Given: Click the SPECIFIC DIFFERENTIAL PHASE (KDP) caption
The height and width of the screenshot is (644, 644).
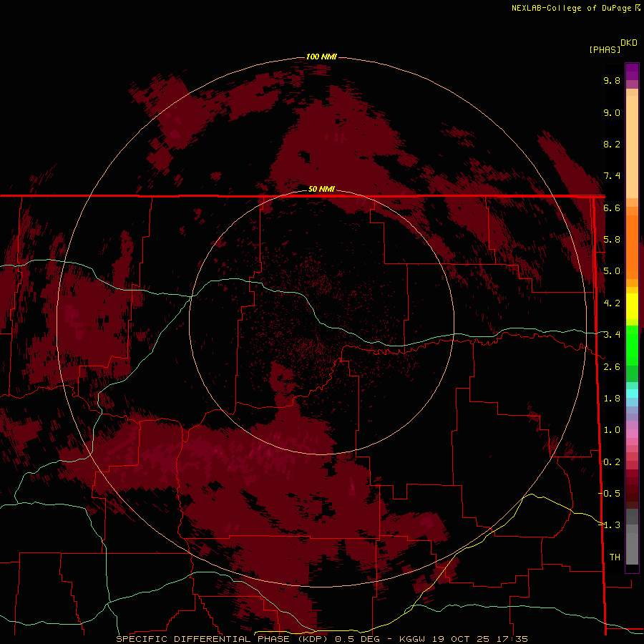Looking at the screenshot, I should [x=223, y=639].
